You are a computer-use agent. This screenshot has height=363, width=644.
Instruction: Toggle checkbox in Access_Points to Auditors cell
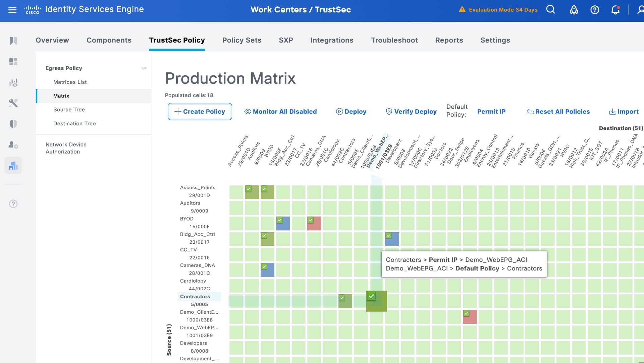[249, 189]
